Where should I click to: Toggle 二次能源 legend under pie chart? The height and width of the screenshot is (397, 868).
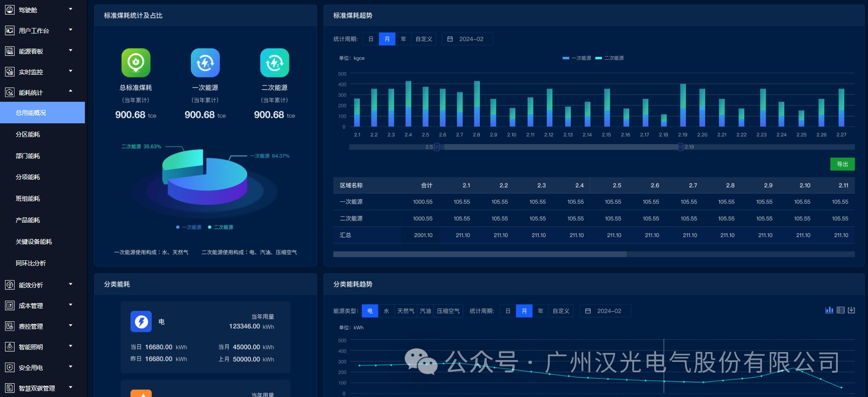[221, 227]
